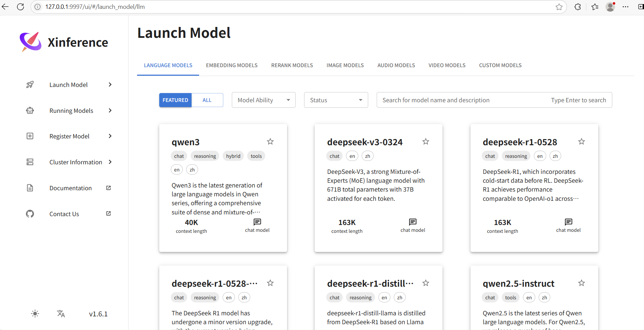644x330 pixels.
Task: Go back with browser back arrow
Action: [5, 7]
